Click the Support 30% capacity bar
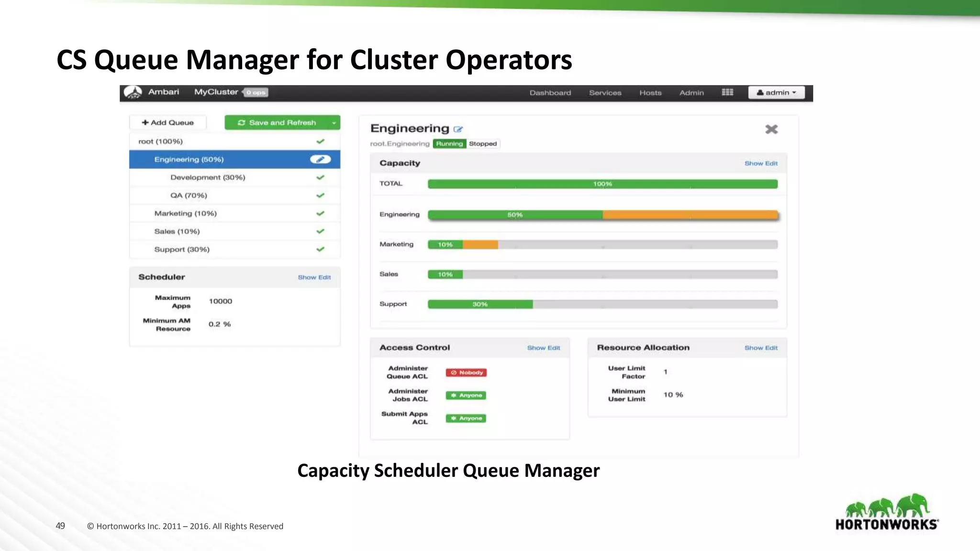This screenshot has height=551, width=980. pyautogui.click(x=602, y=304)
